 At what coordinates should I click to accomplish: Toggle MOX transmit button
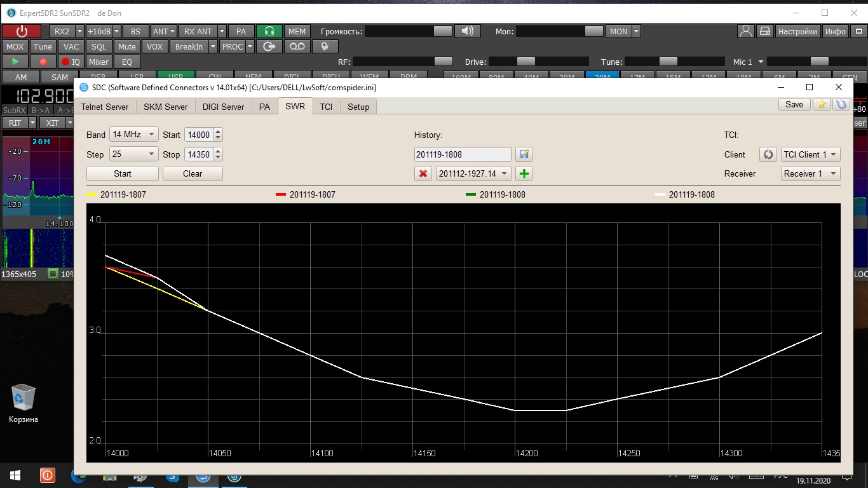click(x=15, y=46)
